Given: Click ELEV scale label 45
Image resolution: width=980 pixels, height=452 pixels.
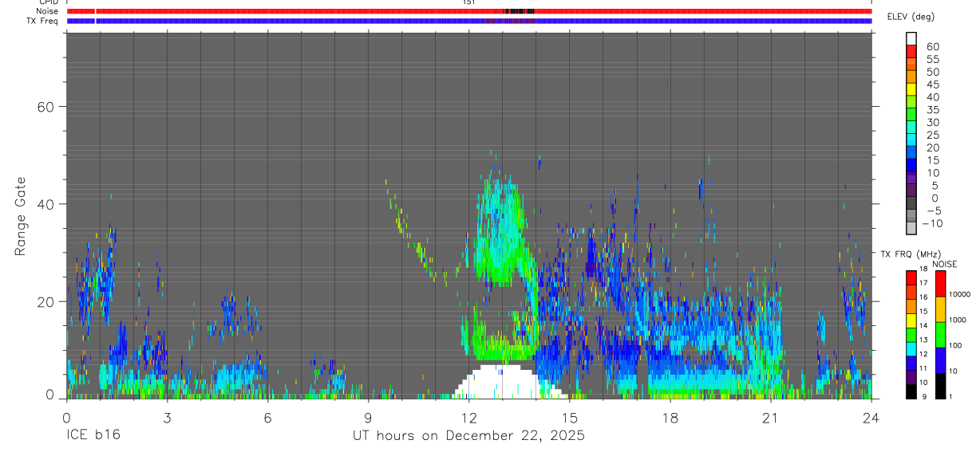Looking at the screenshot, I should [932, 85].
